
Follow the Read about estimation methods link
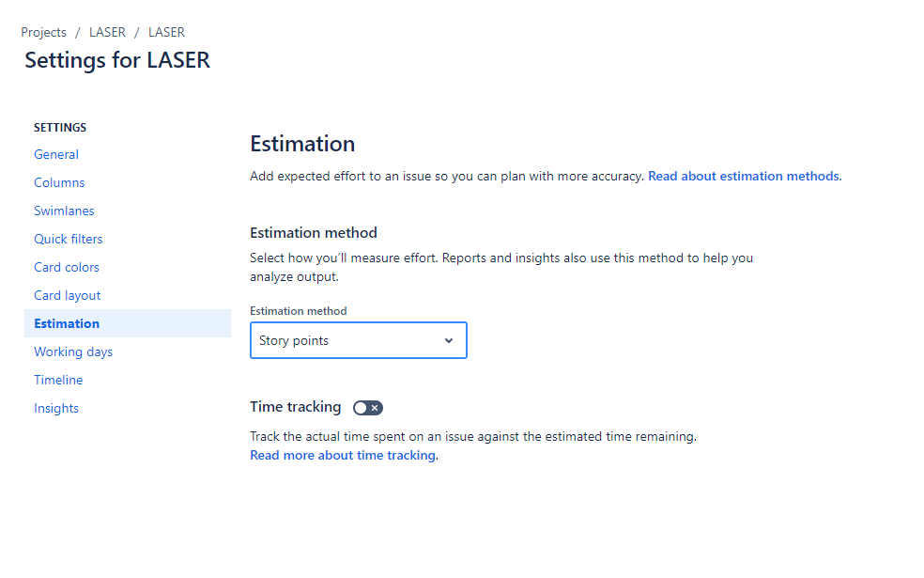743,176
